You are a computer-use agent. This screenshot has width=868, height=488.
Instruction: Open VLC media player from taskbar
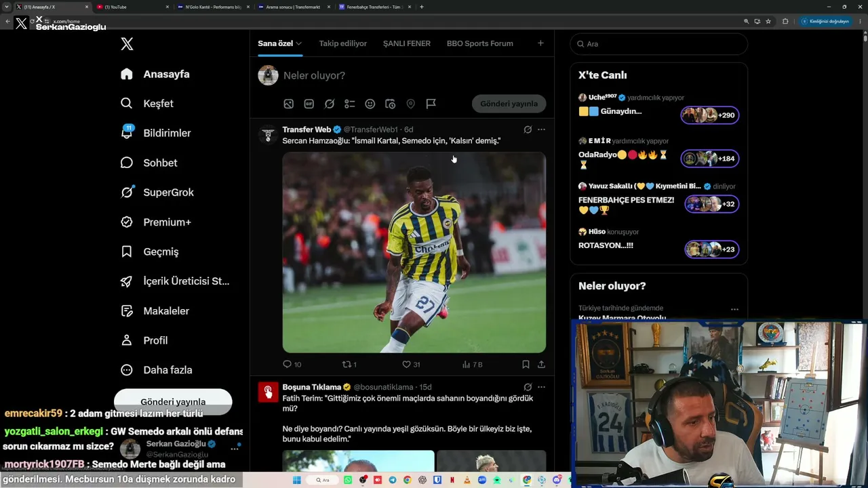click(x=467, y=480)
